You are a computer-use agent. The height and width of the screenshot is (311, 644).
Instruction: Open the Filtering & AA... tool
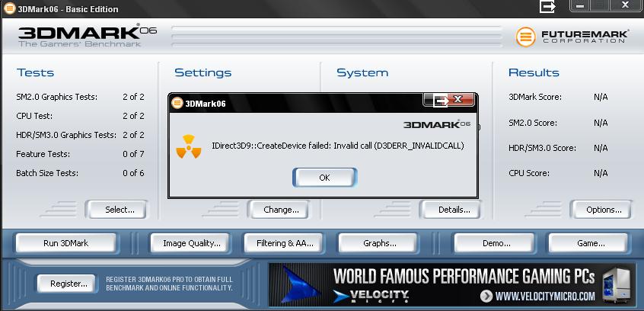click(x=285, y=243)
